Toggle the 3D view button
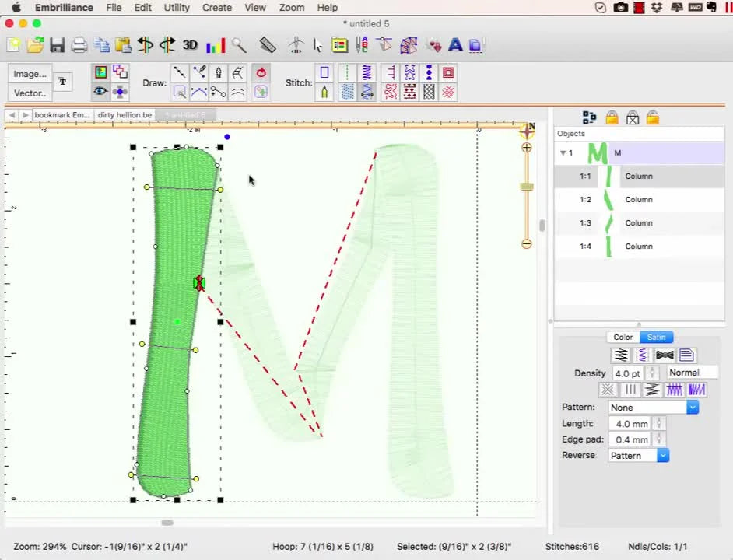Screen dimensions: 733x560 [x=190, y=45]
